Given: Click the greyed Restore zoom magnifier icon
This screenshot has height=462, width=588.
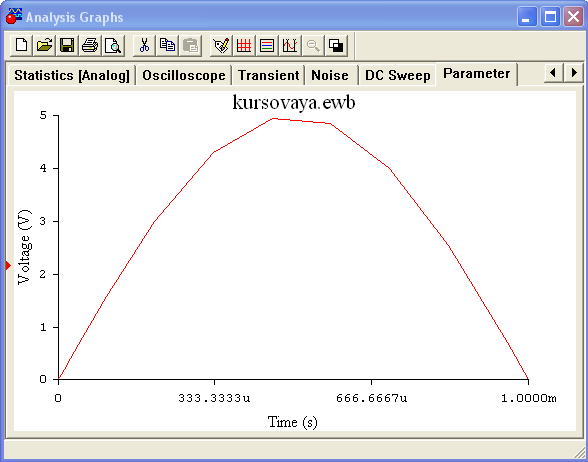Looking at the screenshot, I should (313, 46).
